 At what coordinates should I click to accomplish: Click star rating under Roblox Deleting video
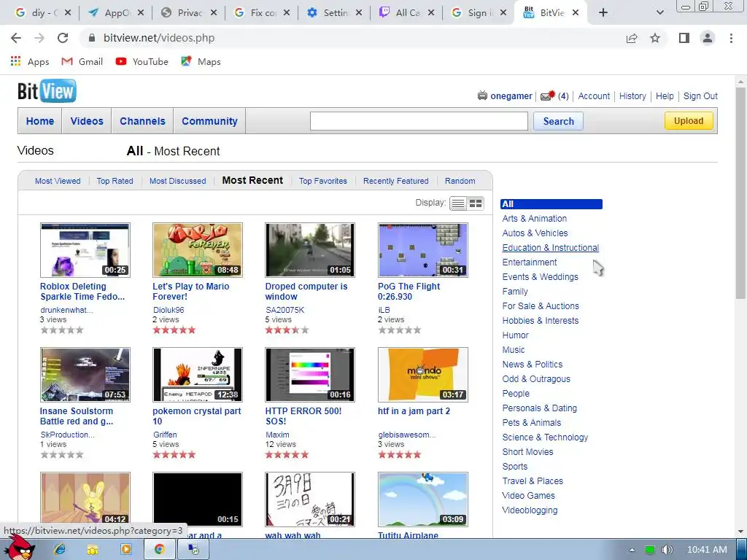[62, 330]
